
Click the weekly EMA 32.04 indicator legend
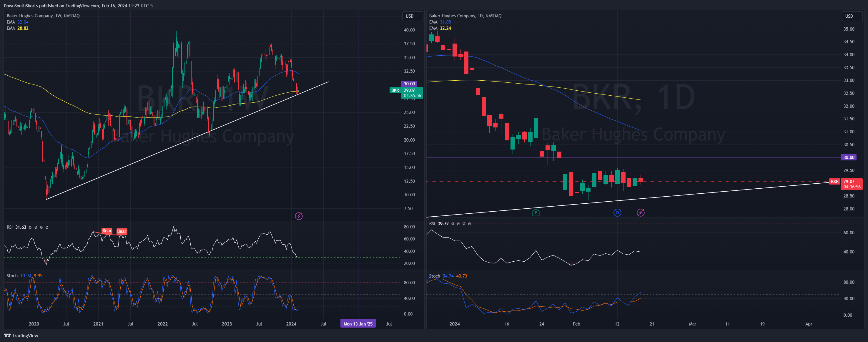(18, 22)
